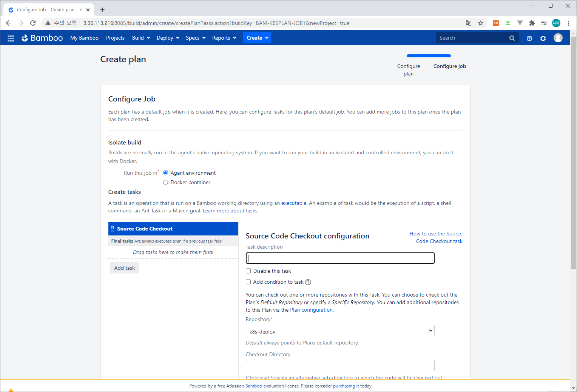Expand the Reports menu
The width and height of the screenshot is (577, 392).
click(224, 38)
